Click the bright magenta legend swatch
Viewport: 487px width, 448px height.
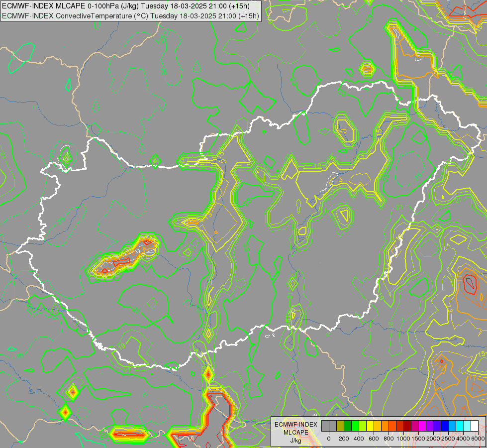[x=422, y=426]
